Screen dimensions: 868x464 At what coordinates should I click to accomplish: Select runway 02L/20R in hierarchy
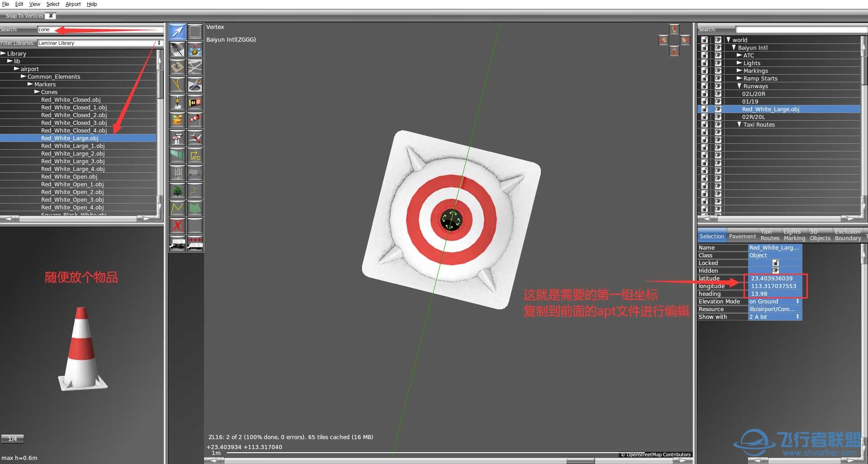point(754,94)
